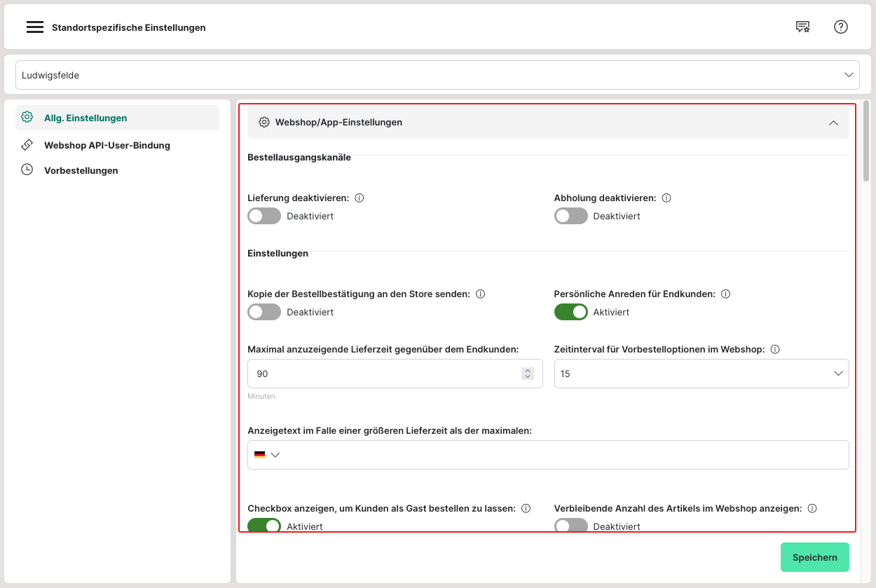The height and width of the screenshot is (588, 876).
Task: Open the Ludwigsfelde location dropdown
Action: (437, 75)
